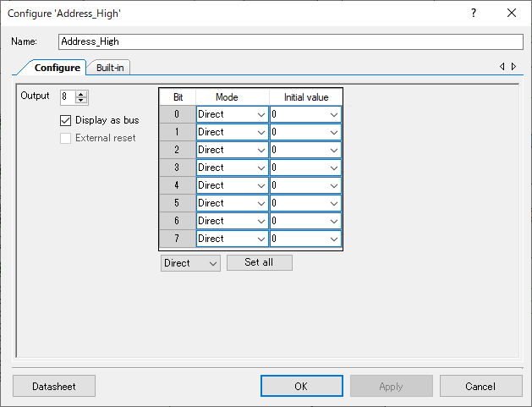Select row header for bit 0

(x=178, y=114)
